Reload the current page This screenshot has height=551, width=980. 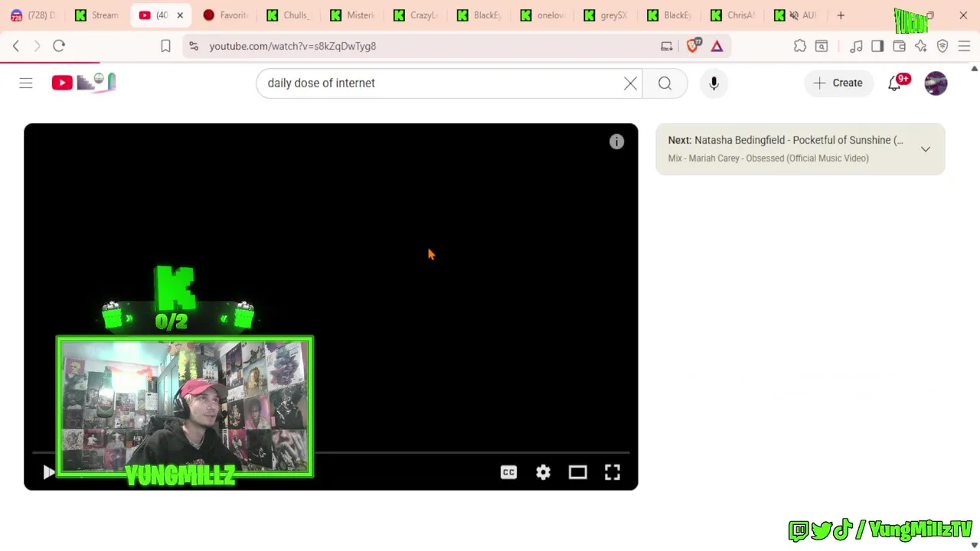(x=59, y=46)
